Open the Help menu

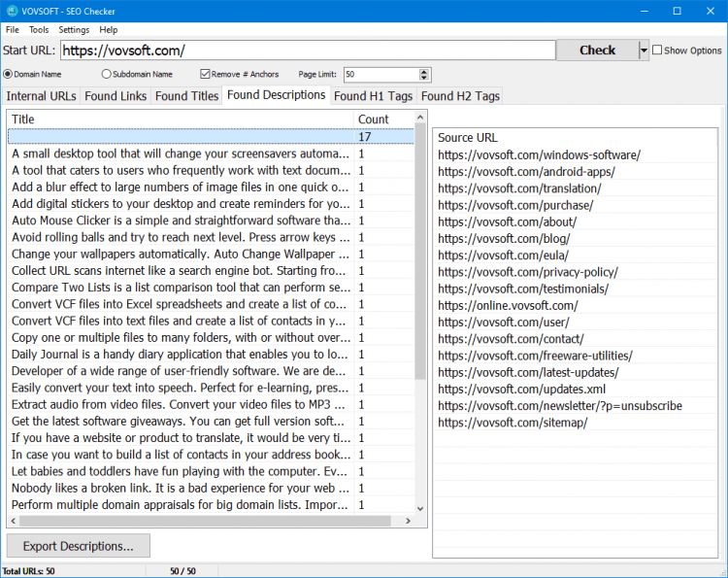(x=108, y=30)
